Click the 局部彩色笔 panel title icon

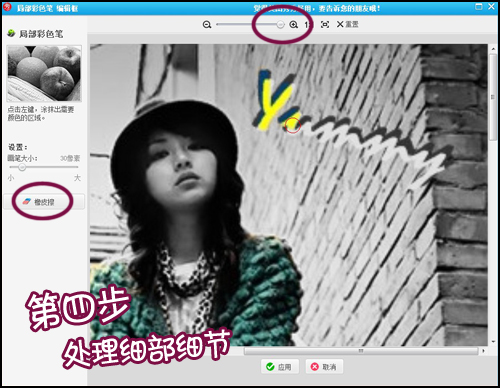tap(11, 33)
